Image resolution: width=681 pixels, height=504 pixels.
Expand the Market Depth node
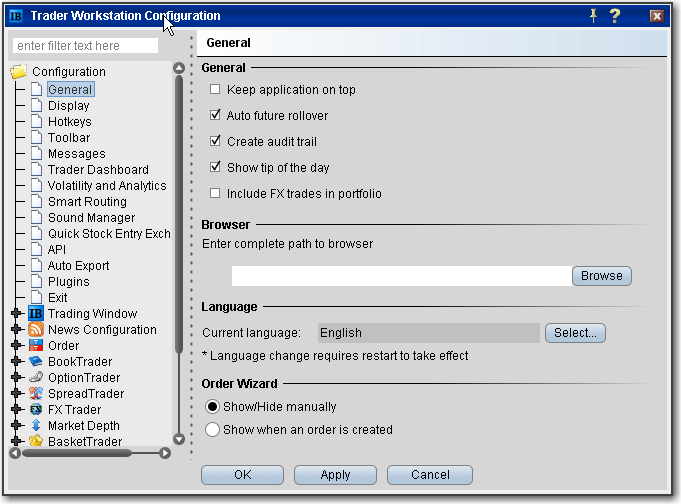[x=17, y=425]
